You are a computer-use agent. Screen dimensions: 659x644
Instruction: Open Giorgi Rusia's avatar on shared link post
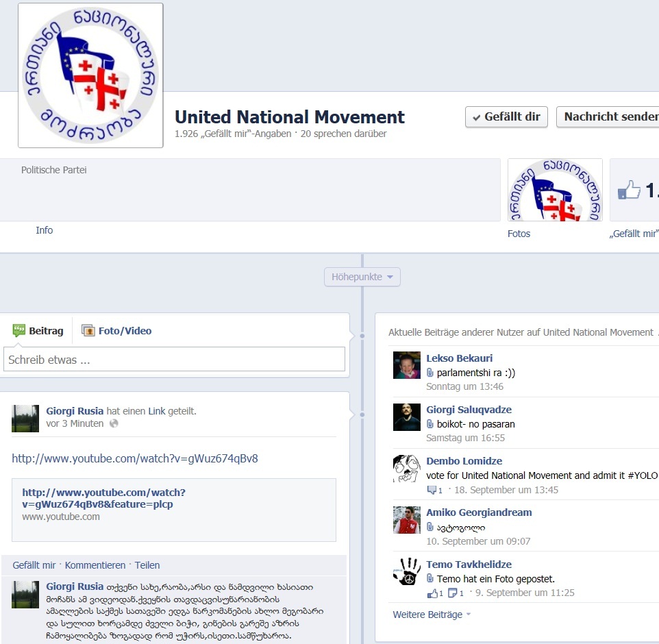(25, 419)
